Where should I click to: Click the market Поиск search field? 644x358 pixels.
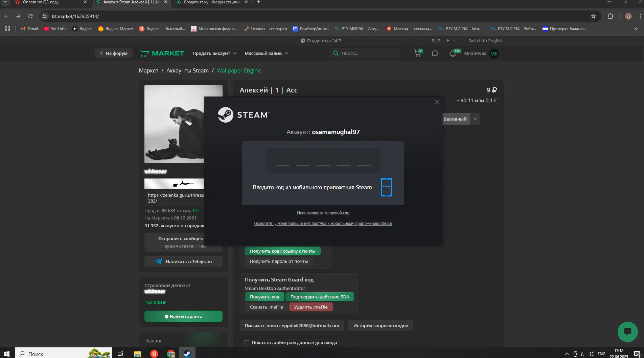(x=365, y=53)
